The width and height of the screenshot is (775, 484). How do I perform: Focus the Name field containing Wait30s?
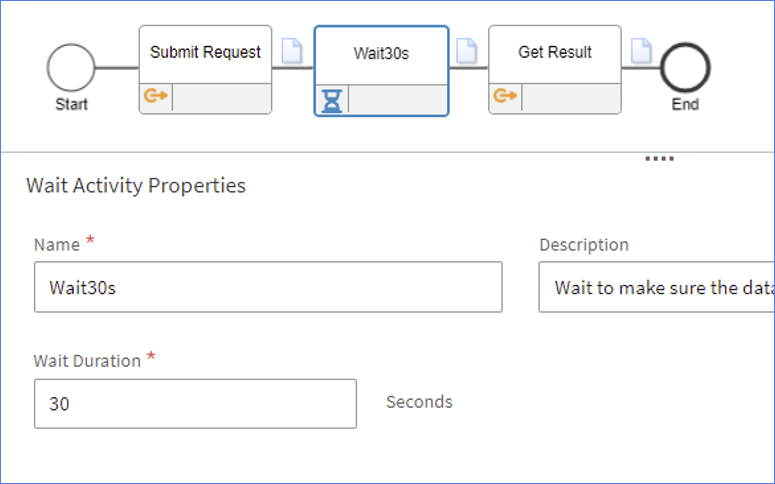tap(267, 287)
